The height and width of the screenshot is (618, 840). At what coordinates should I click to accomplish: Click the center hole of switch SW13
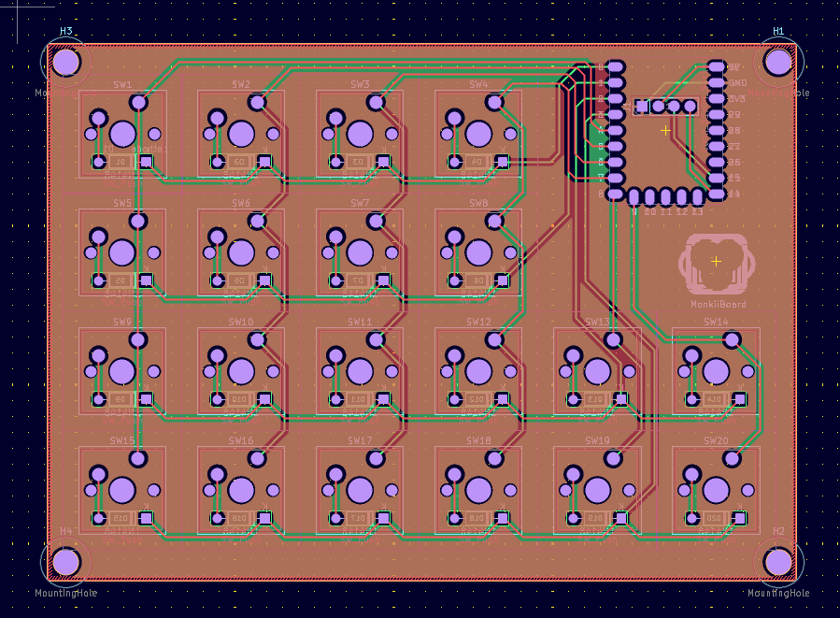click(x=597, y=371)
